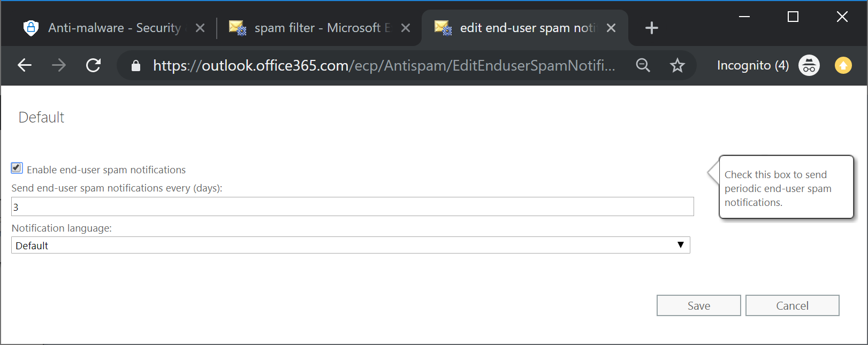Image resolution: width=868 pixels, height=345 pixels.
Task: Close the browser window
Action: click(842, 17)
